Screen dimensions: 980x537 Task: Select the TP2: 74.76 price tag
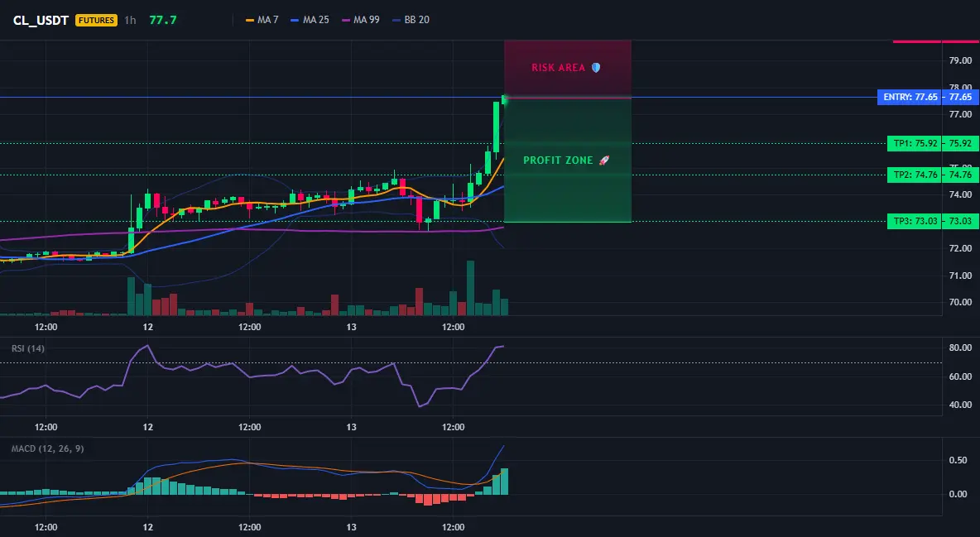point(915,175)
